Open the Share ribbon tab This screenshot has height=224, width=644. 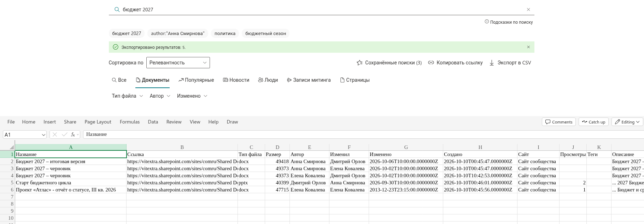(70, 122)
